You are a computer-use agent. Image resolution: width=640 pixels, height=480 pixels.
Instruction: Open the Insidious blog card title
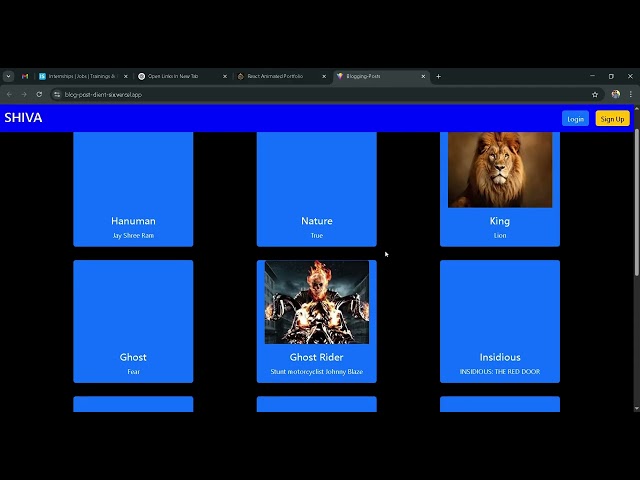tap(500, 357)
